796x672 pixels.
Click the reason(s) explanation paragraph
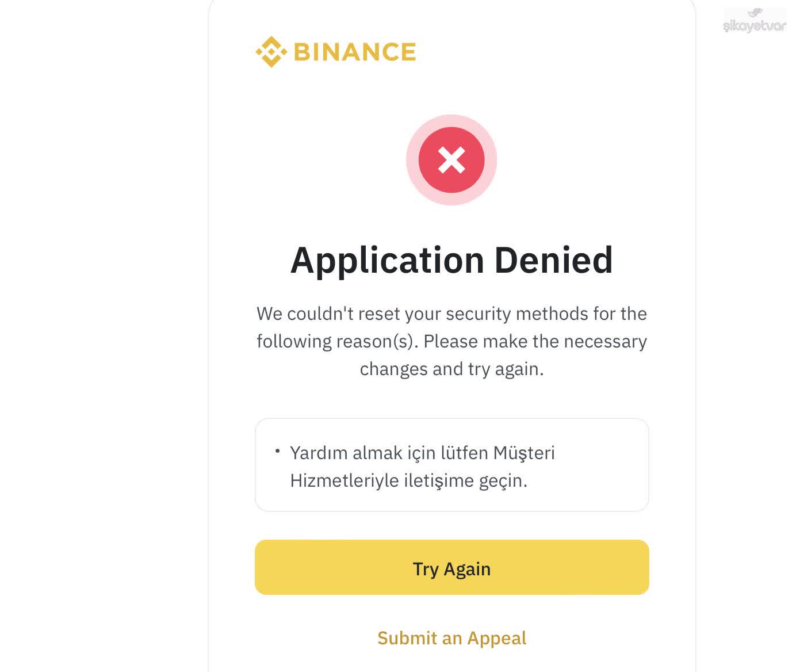tap(451, 341)
